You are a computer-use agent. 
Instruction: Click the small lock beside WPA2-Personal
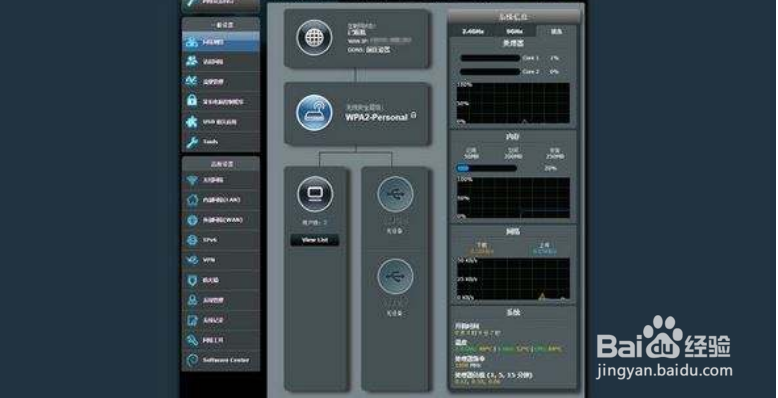(414, 116)
